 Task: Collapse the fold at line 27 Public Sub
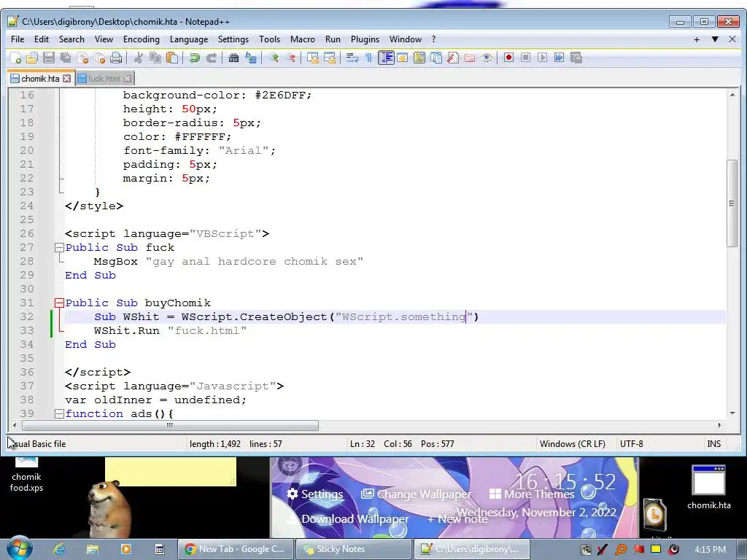click(x=59, y=248)
